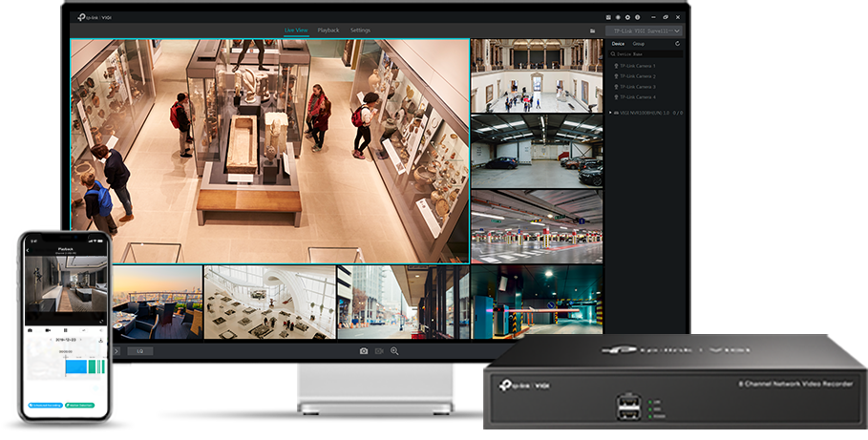The image size is (868, 440).
Task: Take a snapshot with the camera icon
Action: click(364, 351)
